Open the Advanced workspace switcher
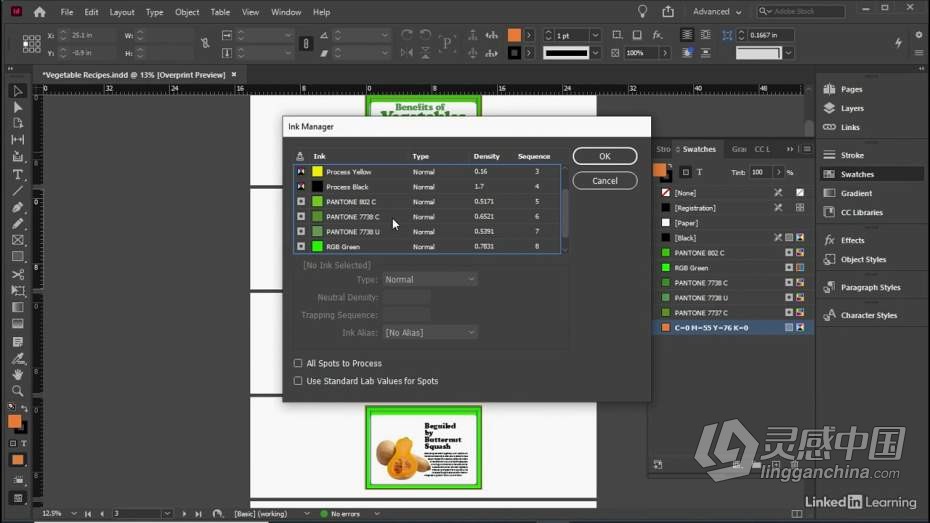Viewport: 930px width, 523px height. click(716, 12)
